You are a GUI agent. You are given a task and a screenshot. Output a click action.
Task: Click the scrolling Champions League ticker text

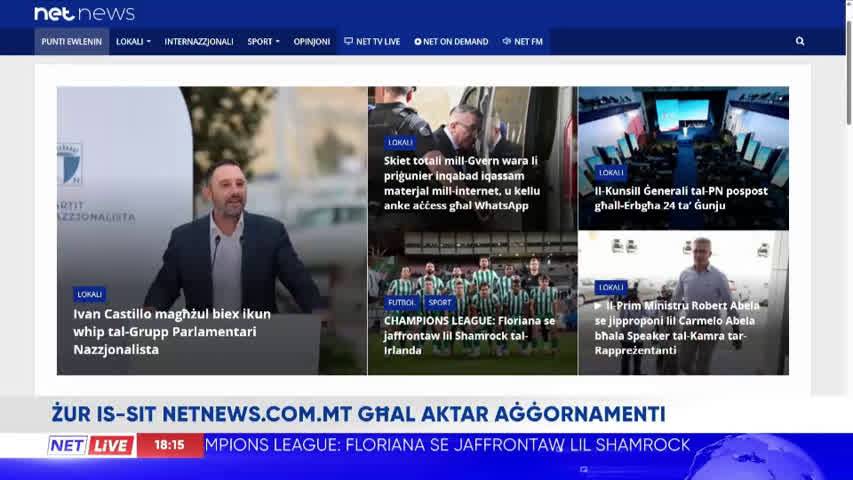pos(447,445)
